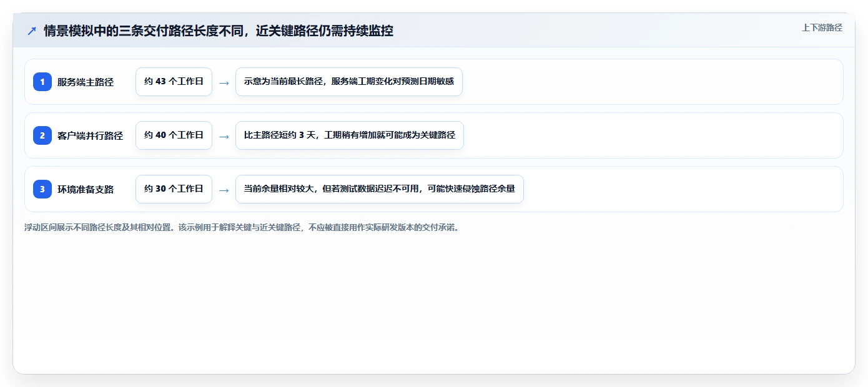Click the note 当前余量相对较大
Image resolution: width=868 pixels, height=387 pixels.
[379, 189]
